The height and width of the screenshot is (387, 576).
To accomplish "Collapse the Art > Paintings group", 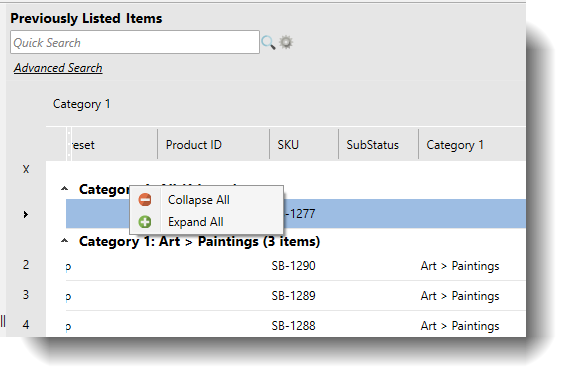I will pos(65,241).
